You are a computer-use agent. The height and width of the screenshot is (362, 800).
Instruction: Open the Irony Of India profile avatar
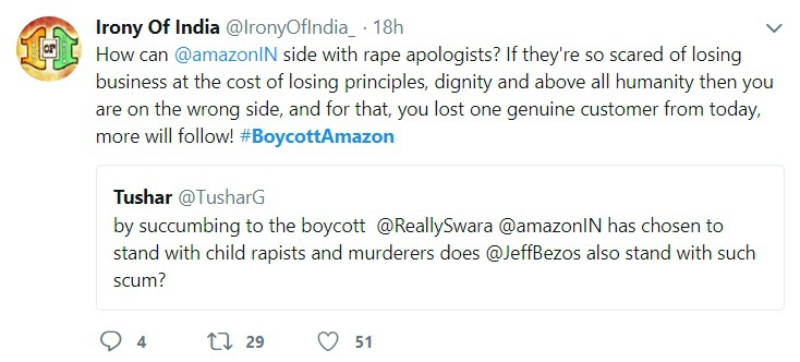(49, 49)
